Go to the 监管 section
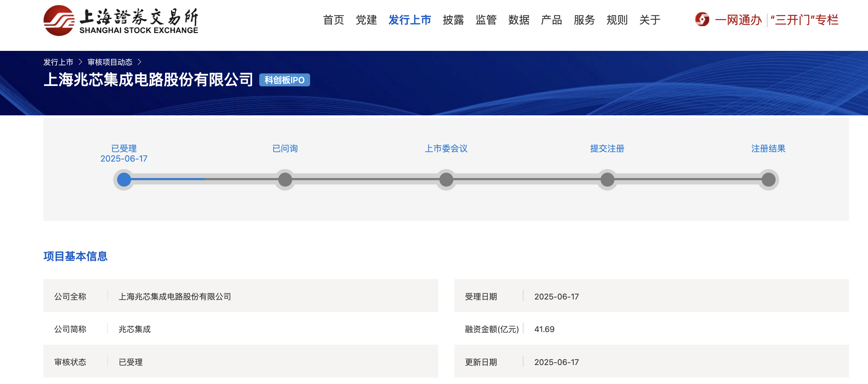The width and height of the screenshot is (868, 384). tap(486, 20)
